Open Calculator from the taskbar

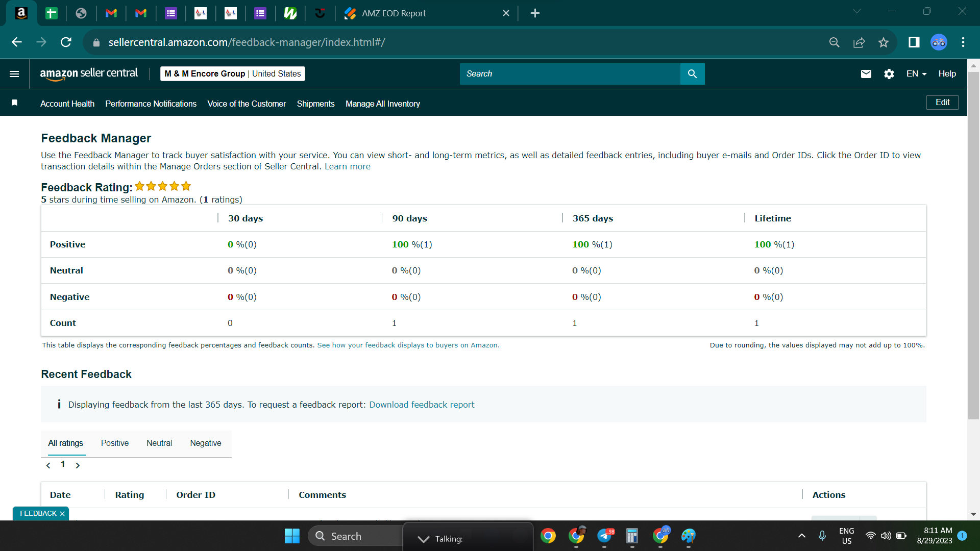coord(632,536)
